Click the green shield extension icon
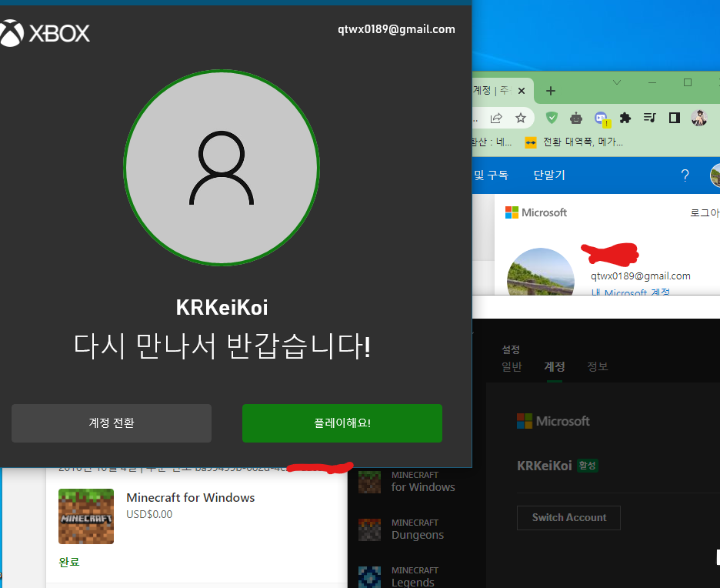Image resolution: width=720 pixels, height=588 pixels. click(552, 118)
